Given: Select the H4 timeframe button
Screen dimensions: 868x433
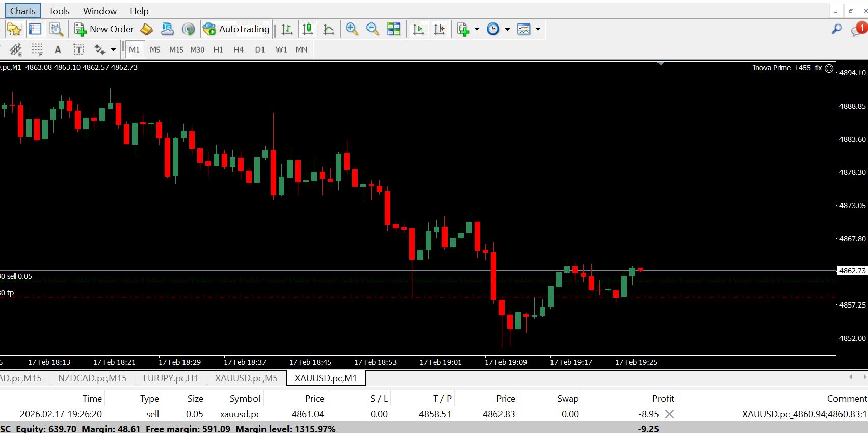Looking at the screenshot, I should (x=238, y=49).
